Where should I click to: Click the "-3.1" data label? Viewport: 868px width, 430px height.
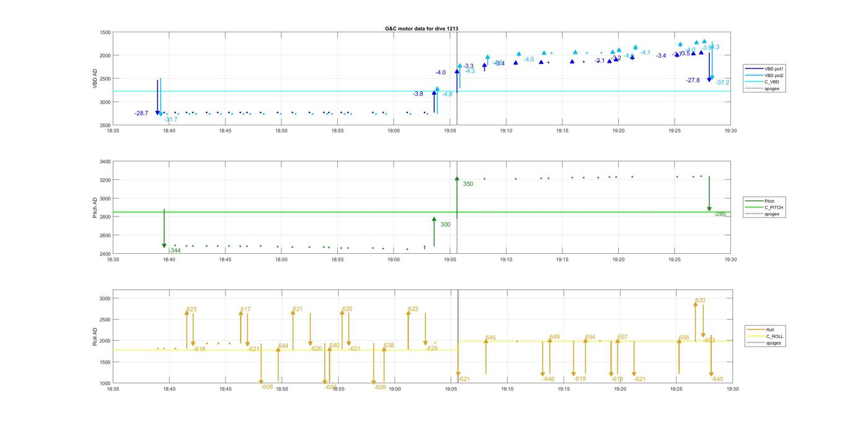coord(600,61)
